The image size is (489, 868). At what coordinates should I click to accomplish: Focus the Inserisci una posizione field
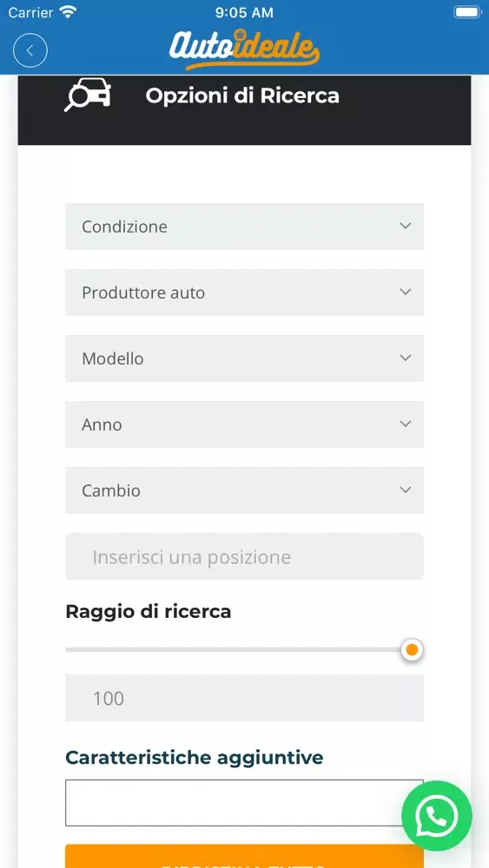click(x=244, y=556)
